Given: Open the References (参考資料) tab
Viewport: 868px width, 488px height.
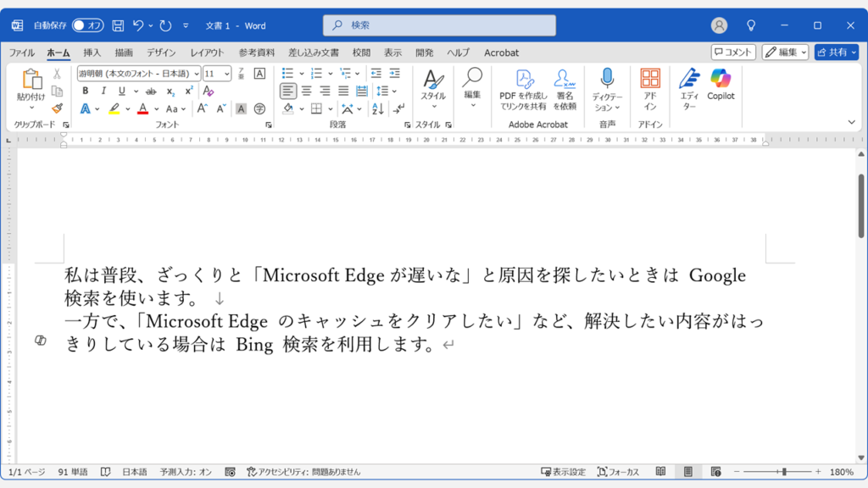Looking at the screenshot, I should pyautogui.click(x=256, y=53).
